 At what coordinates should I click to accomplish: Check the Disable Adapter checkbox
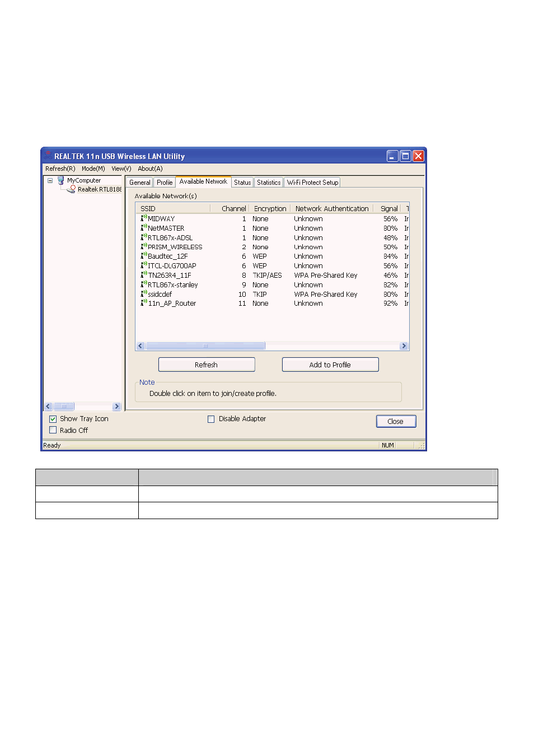[x=211, y=419]
